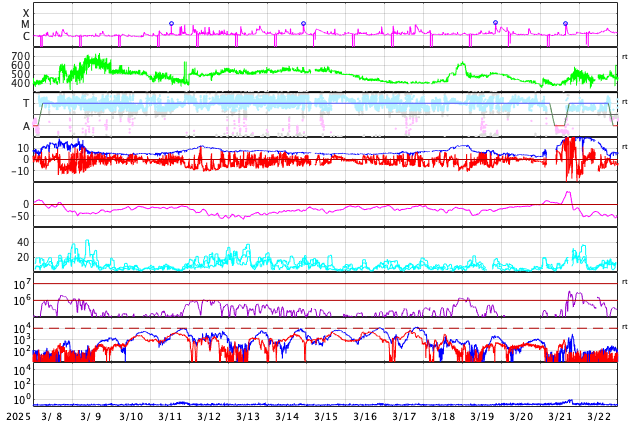The height and width of the screenshot is (424, 634).
Task: Click the 400 tick of green panel
Action: click(21, 83)
